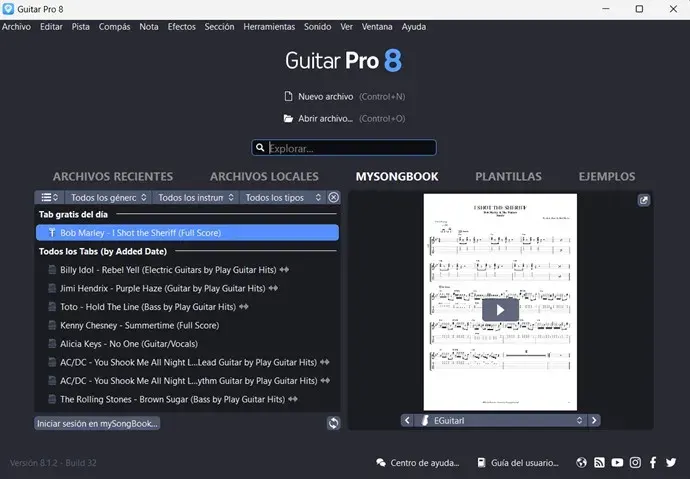The width and height of the screenshot is (690, 479).
Task: Play the score preview
Action: pyautogui.click(x=500, y=310)
